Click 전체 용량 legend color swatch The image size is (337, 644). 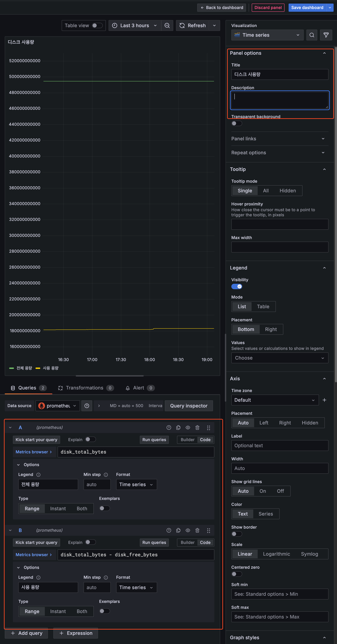[12, 368]
